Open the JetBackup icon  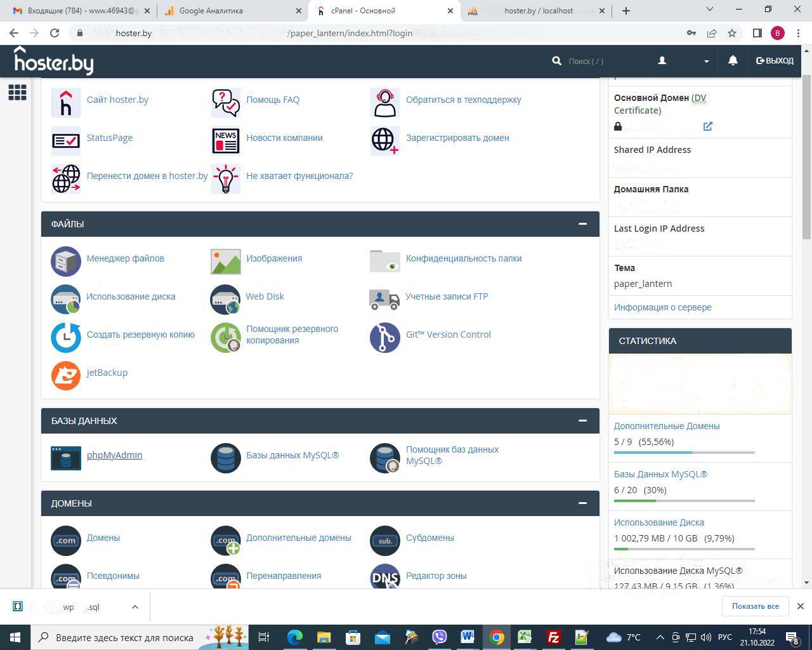(x=66, y=375)
